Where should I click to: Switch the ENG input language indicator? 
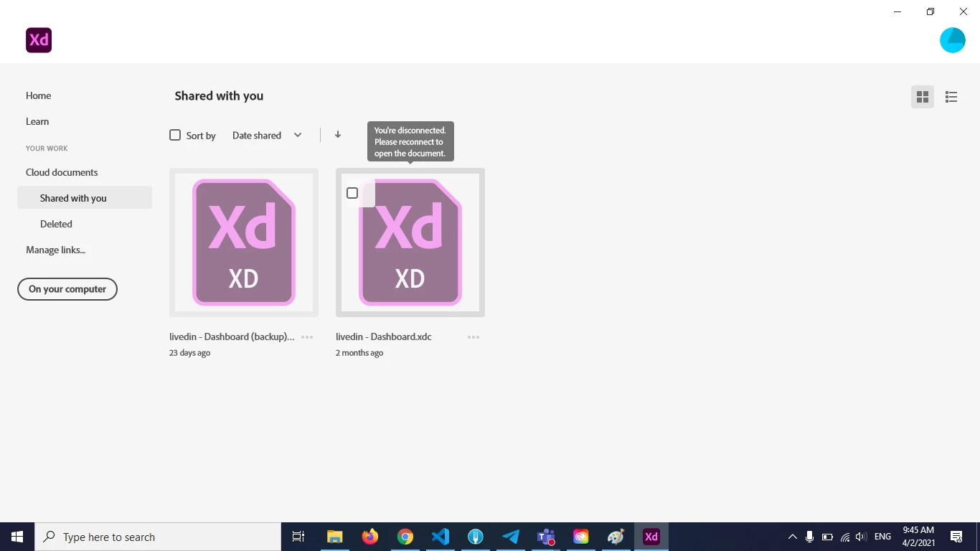click(883, 537)
